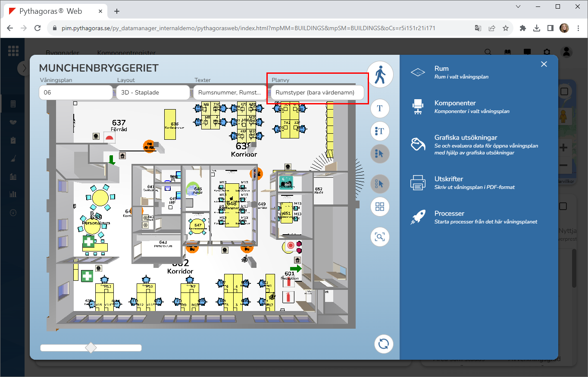Toggle the text display T button

pos(380,109)
